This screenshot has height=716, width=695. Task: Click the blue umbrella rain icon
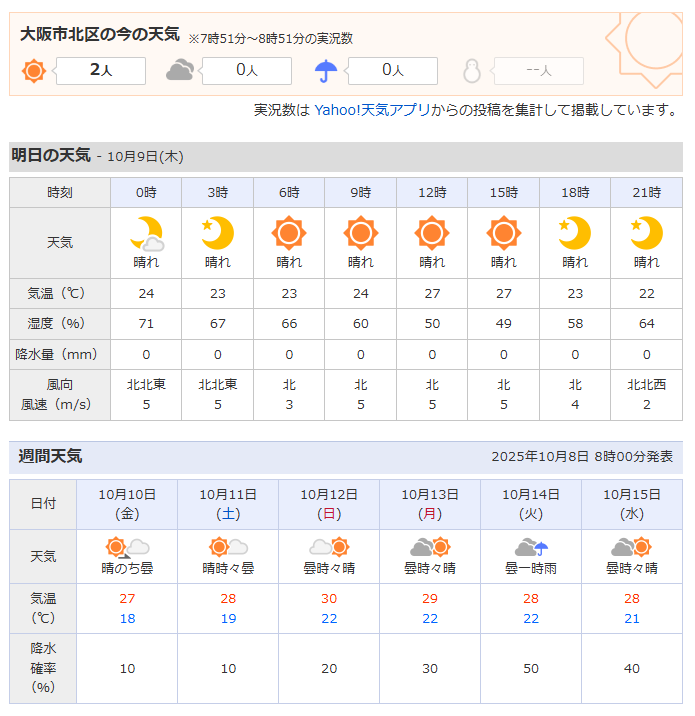click(326, 71)
